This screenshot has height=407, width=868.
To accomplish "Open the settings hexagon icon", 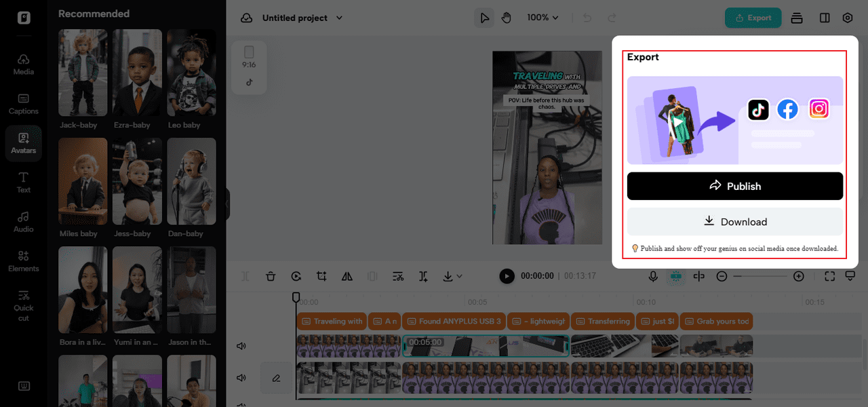I will pos(848,18).
